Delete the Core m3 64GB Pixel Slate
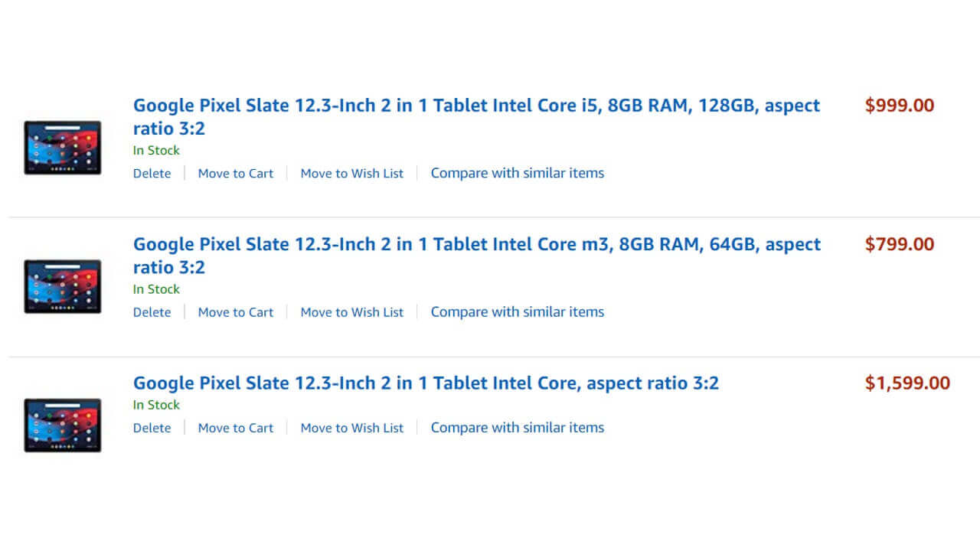The height and width of the screenshot is (551, 980). 152,311
